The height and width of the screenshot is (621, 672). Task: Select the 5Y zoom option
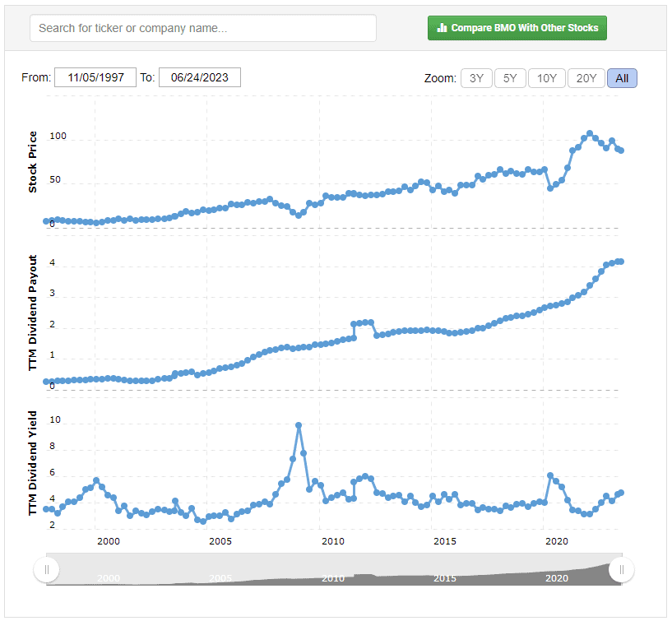click(510, 78)
